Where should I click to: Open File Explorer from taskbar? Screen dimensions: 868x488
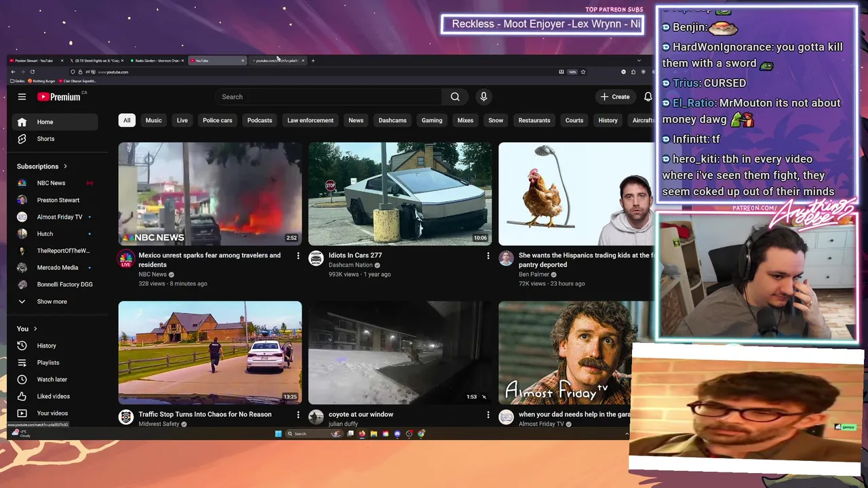pyautogui.click(x=374, y=434)
